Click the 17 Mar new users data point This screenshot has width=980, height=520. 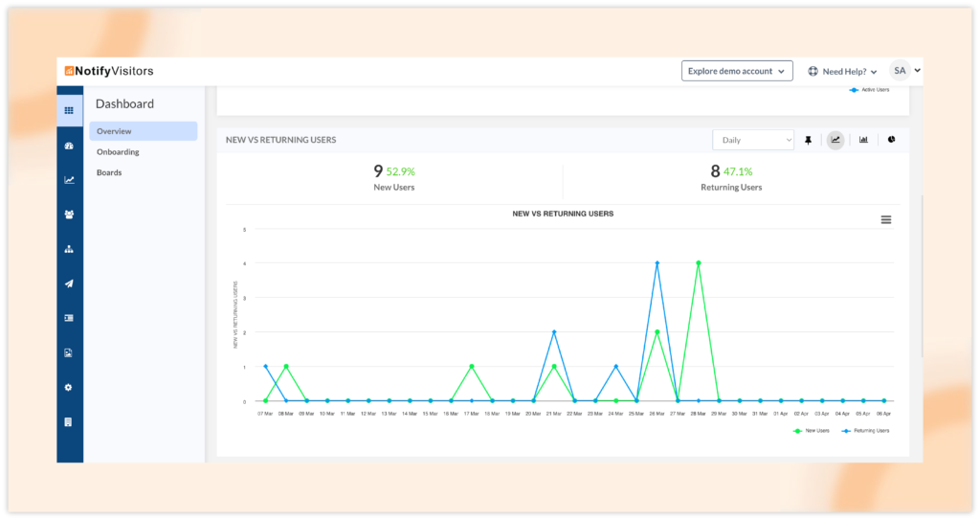pyautogui.click(x=472, y=367)
